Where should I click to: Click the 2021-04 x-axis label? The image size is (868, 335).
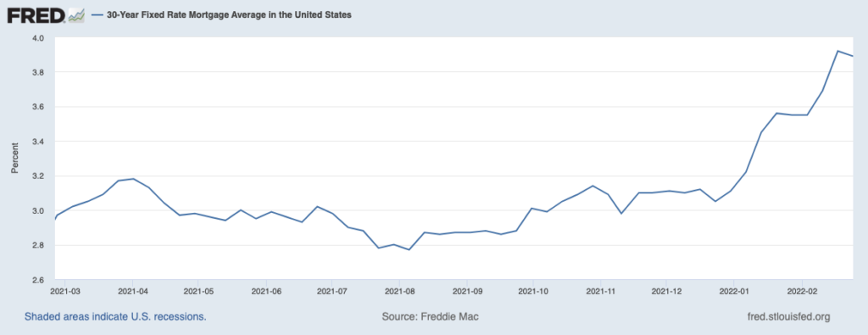click(x=132, y=291)
